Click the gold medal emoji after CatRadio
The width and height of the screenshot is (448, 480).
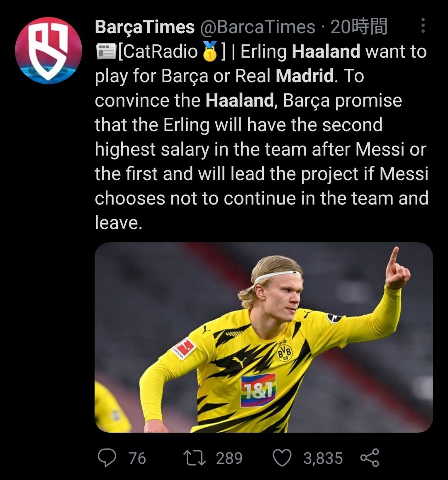210,52
